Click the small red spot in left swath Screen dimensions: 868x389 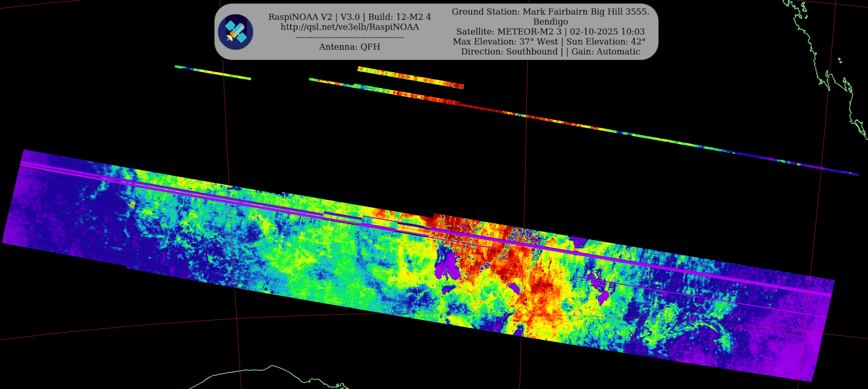coord(132,204)
